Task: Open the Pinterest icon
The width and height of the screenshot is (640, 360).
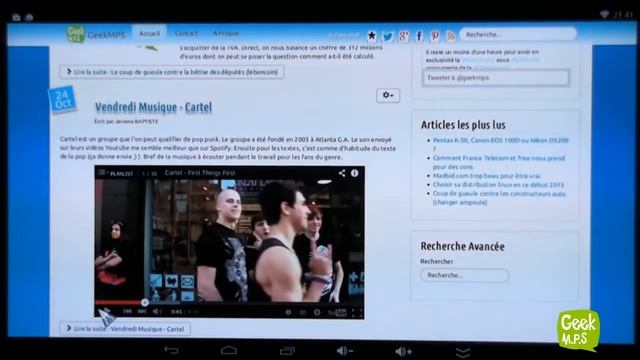Action: coord(435,36)
